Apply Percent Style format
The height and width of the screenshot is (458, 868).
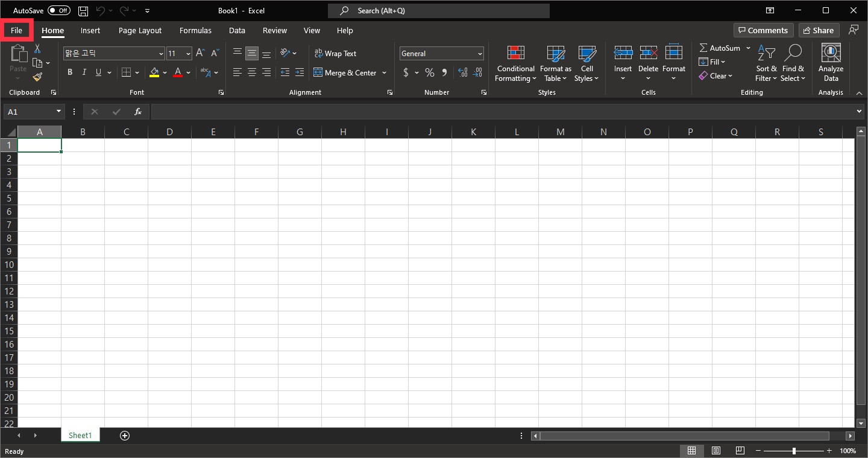430,72
